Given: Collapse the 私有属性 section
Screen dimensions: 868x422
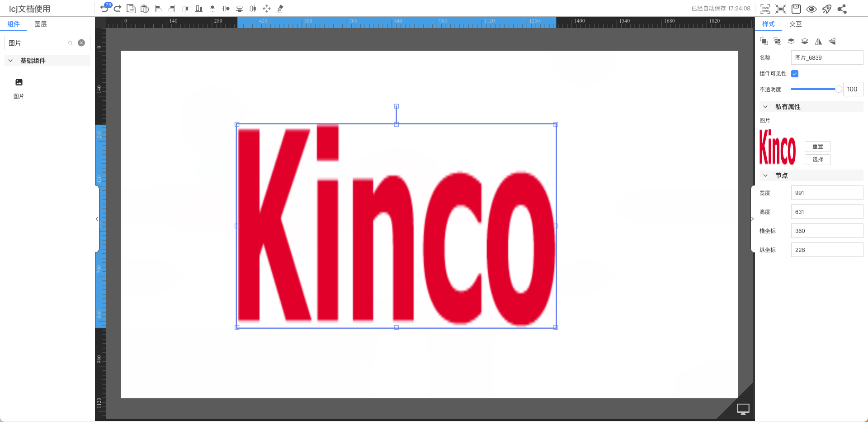Looking at the screenshot, I should point(765,107).
